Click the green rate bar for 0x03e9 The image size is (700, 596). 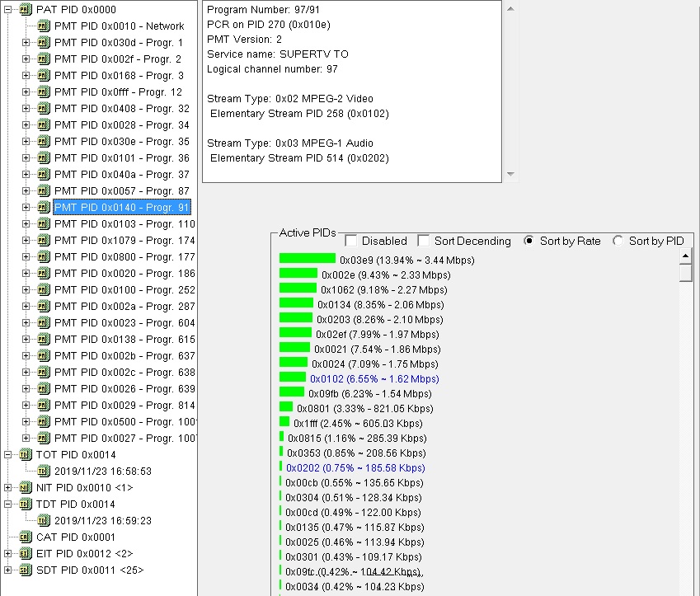click(308, 259)
